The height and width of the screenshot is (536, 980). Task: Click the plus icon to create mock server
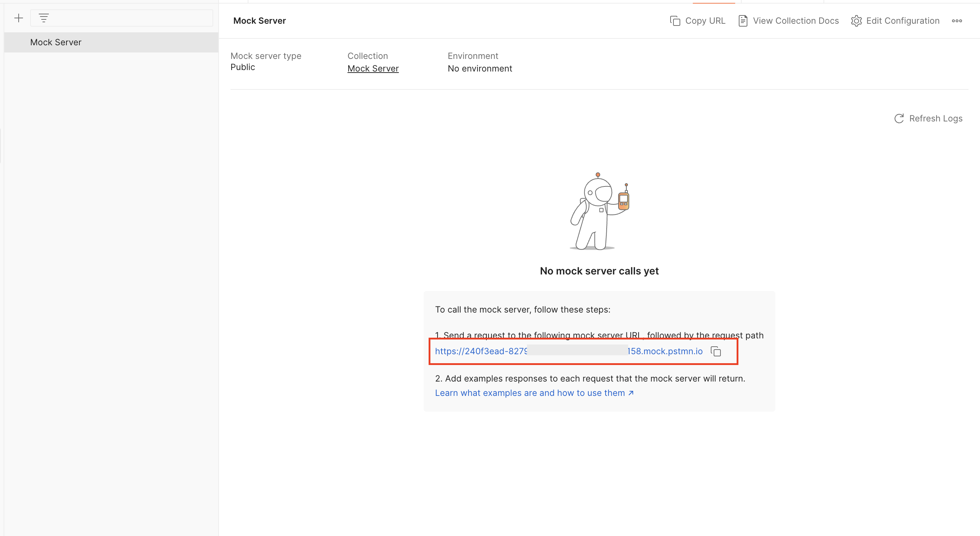coord(19,18)
